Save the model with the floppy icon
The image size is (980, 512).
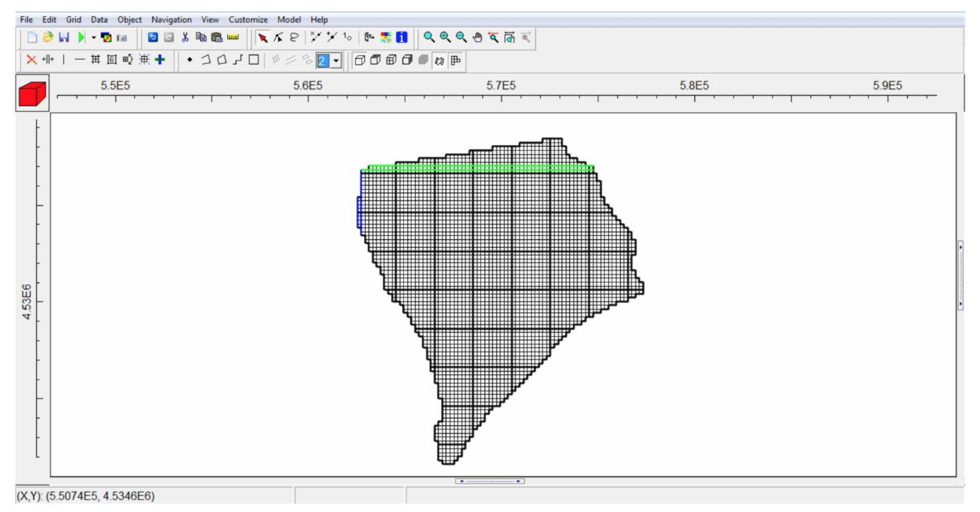pyautogui.click(x=64, y=37)
